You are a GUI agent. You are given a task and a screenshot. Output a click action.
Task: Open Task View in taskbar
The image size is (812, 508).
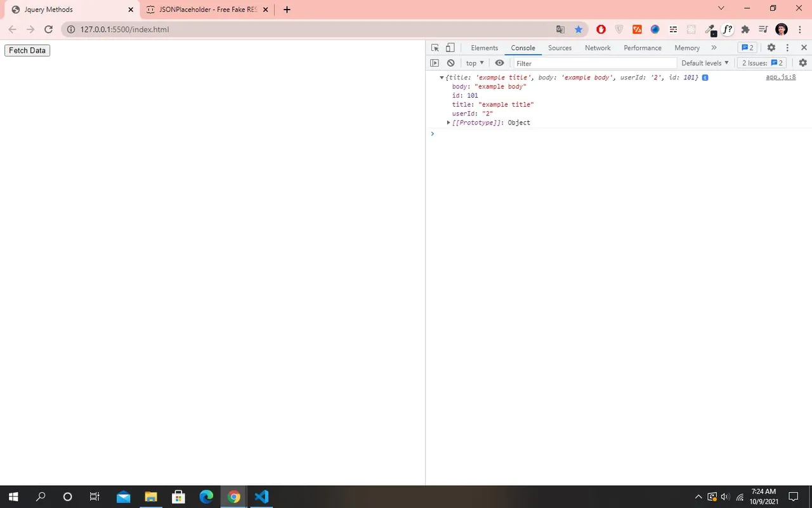point(95,497)
